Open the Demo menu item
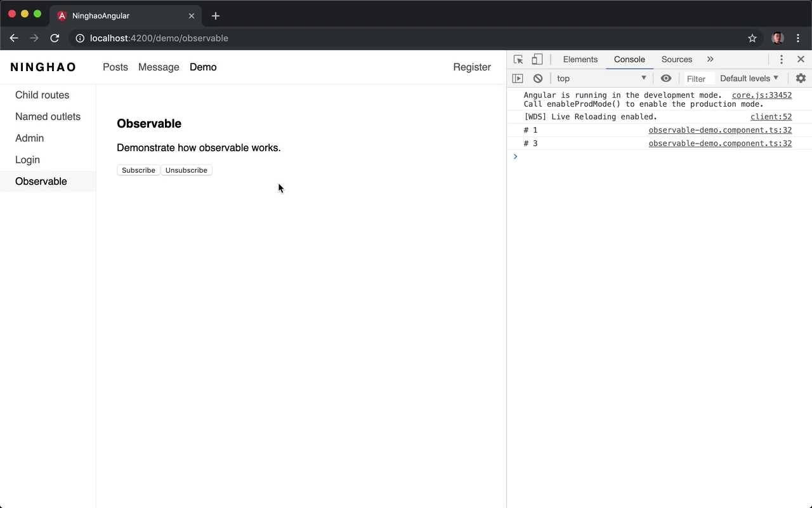This screenshot has height=508, width=812. pos(203,67)
